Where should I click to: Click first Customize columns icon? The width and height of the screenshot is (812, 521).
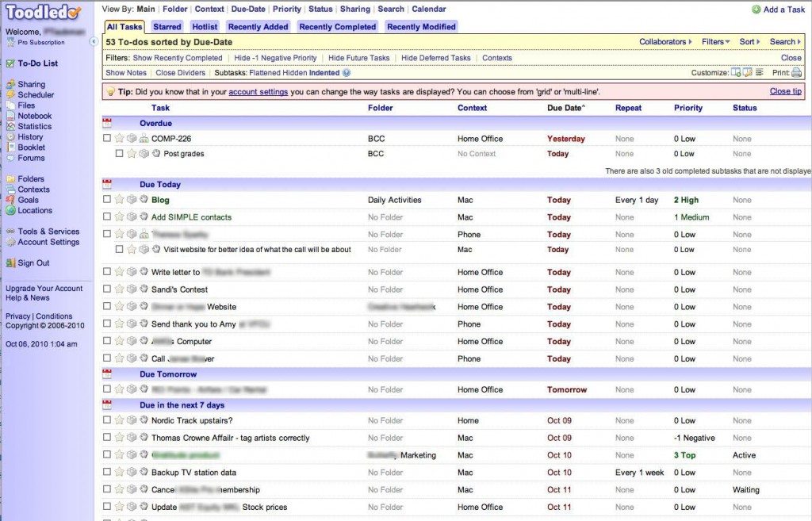pos(735,72)
